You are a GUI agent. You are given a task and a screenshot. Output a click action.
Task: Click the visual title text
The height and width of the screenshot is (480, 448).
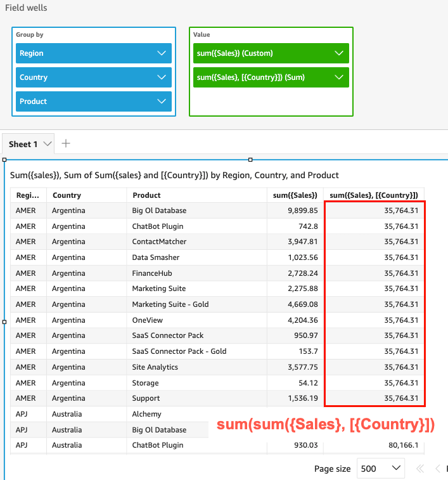point(174,175)
